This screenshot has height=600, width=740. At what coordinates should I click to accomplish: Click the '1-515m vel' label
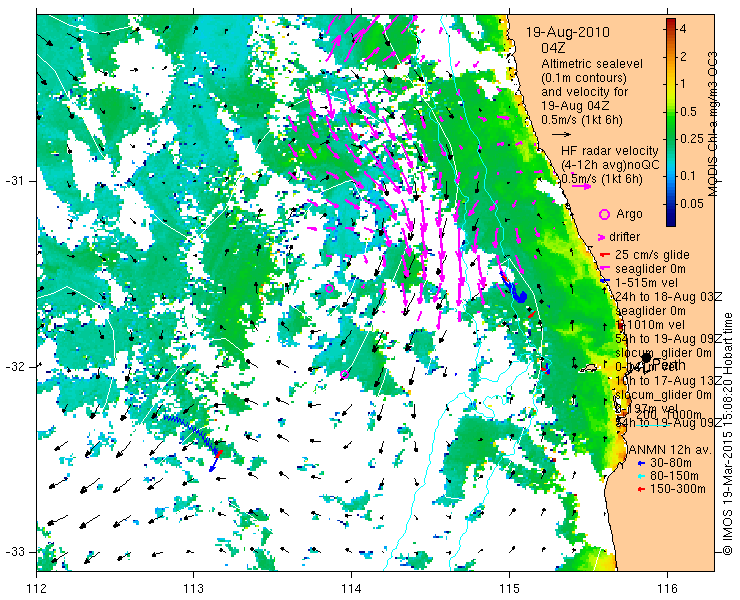647,283
